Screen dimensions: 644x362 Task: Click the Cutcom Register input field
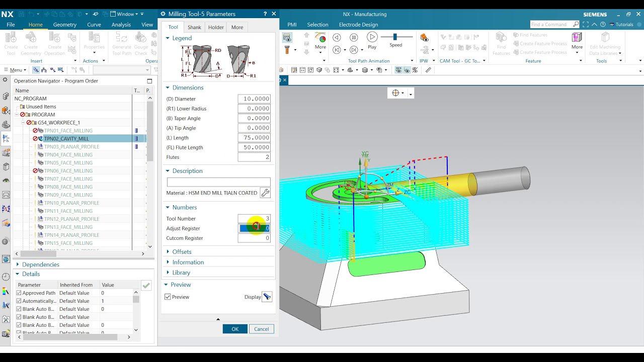pyautogui.click(x=254, y=238)
